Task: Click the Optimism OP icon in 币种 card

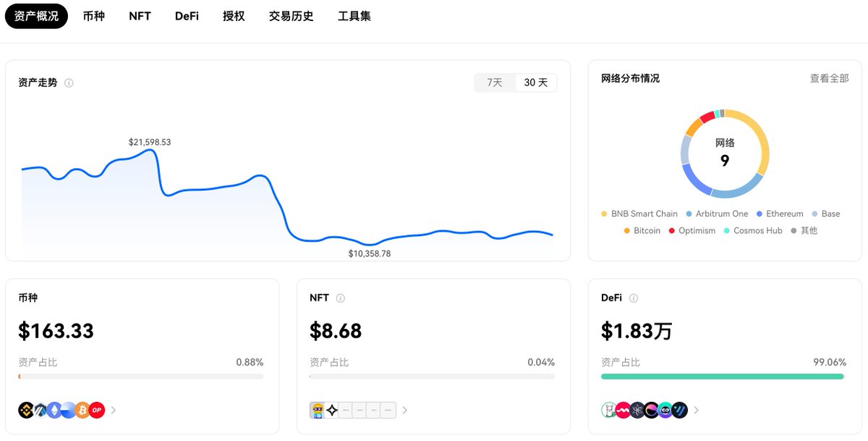Action: tap(97, 410)
